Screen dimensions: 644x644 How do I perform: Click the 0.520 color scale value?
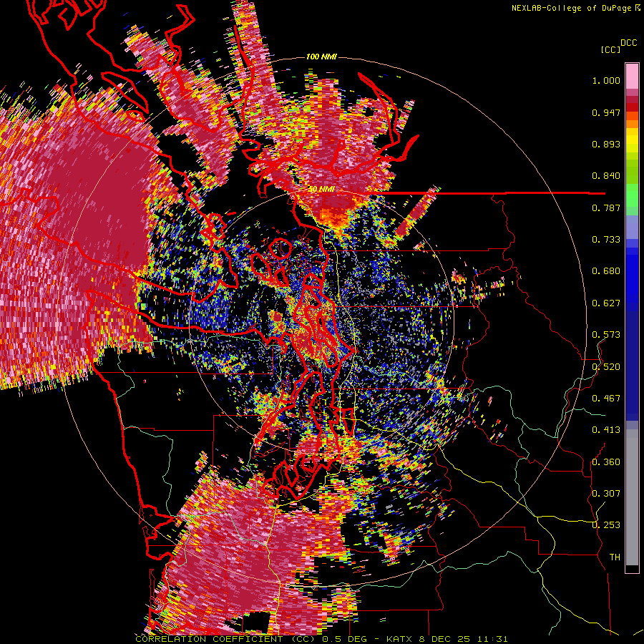[606, 367]
